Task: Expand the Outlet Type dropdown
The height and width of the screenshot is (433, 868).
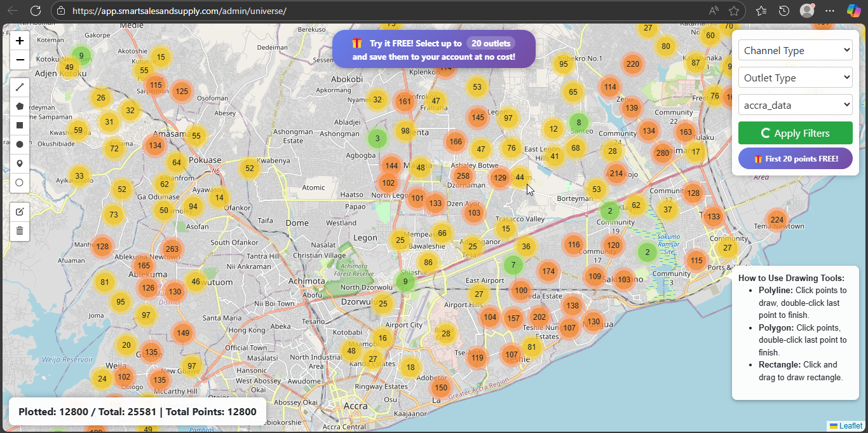Action: click(x=795, y=78)
